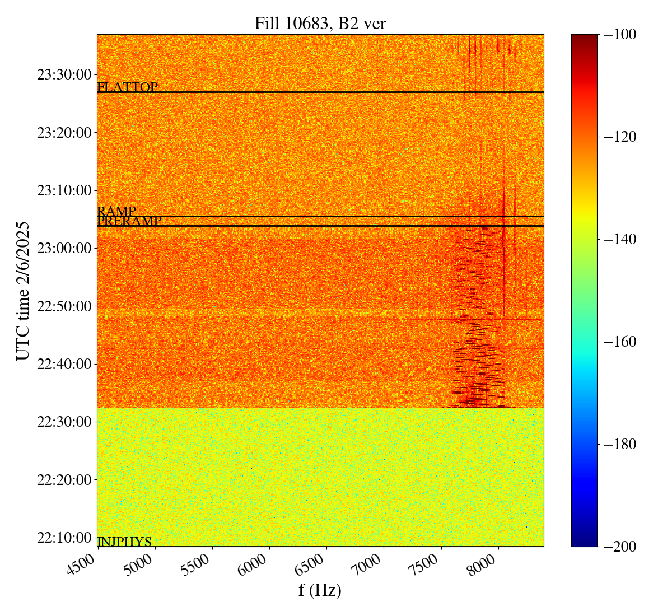The height and width of the screenshot is (616, 672).
Task: Click the "f (Hz)" x-axis label
Action: click(x=320, y=590)
